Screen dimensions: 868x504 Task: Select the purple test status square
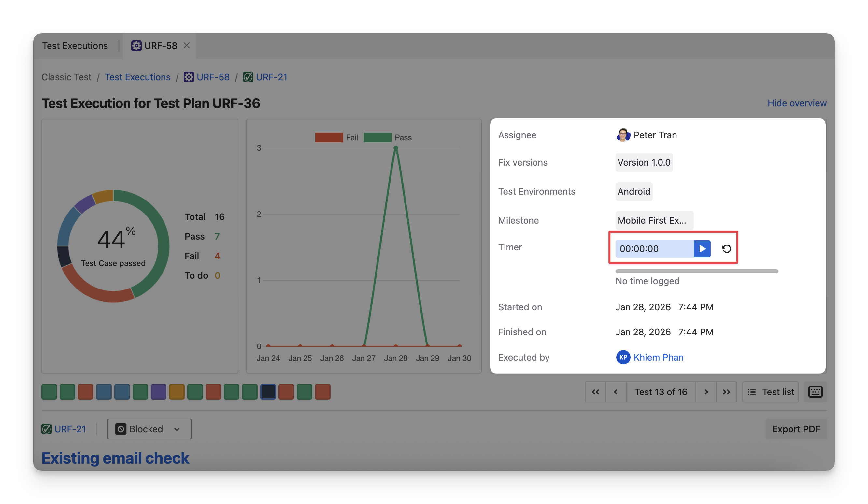pos(158,392)
